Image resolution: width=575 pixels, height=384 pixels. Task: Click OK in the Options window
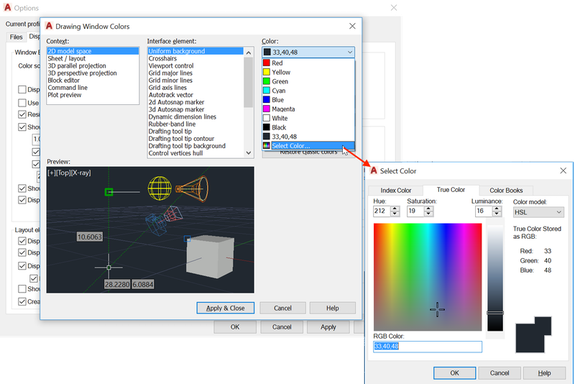click(235, 327)
